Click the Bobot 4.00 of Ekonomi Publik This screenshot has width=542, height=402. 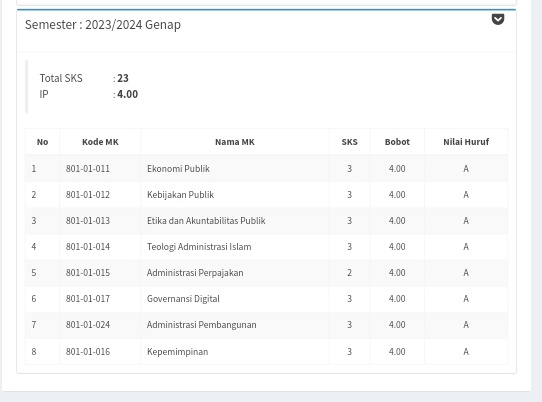(x=397, y=169)
